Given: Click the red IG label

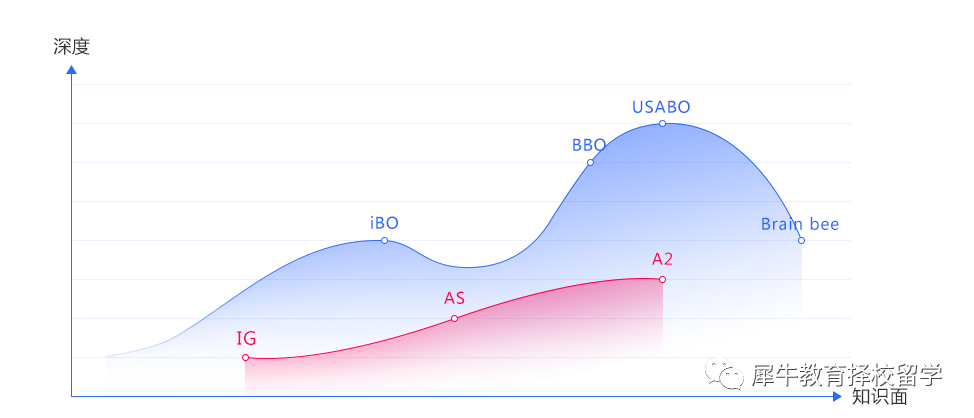Looking at the screenshot, I should [x=246, y=338].
